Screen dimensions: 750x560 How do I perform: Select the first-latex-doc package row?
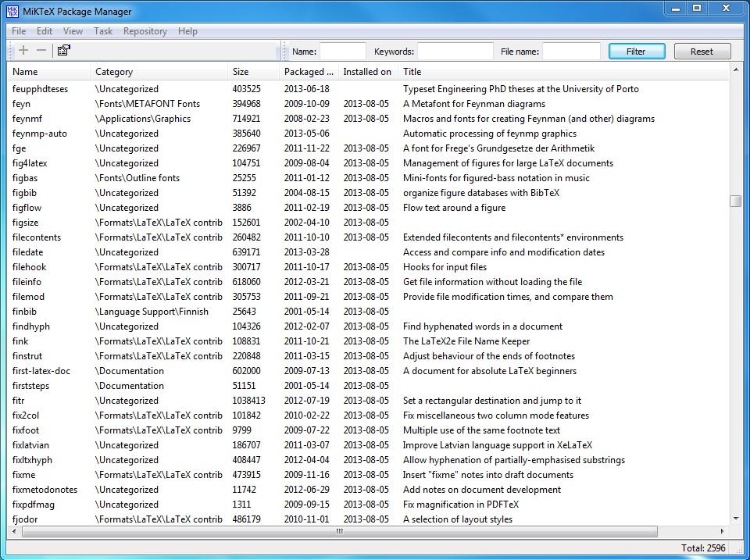(x=368, y=371)
